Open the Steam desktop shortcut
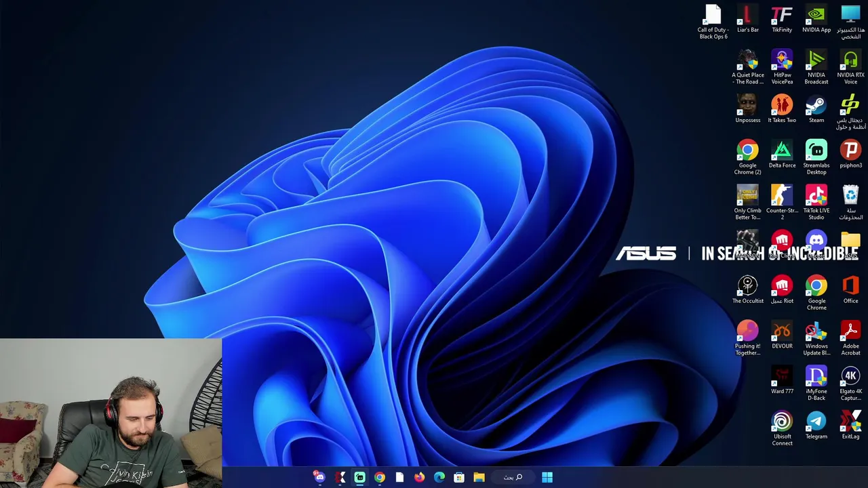This screenshot has width=868, height=488. coord(816,109)
